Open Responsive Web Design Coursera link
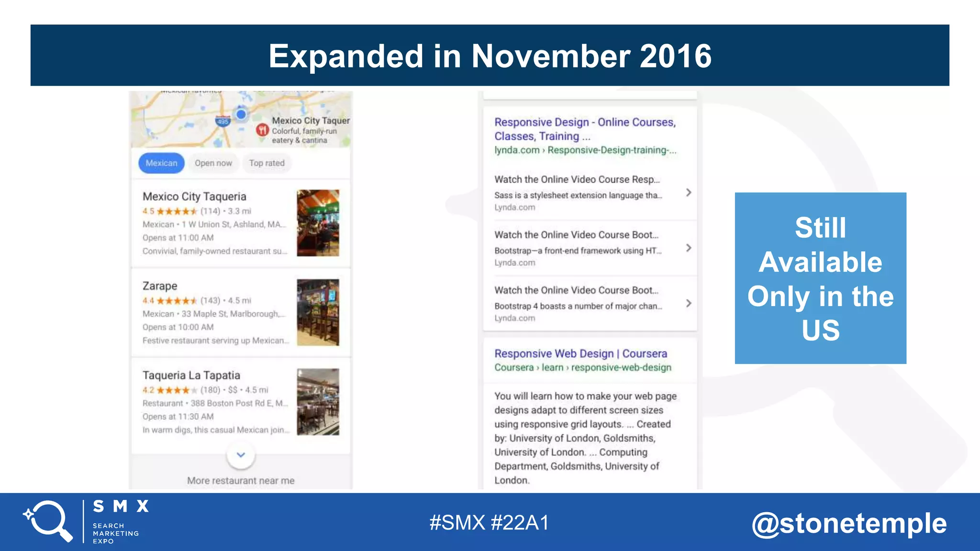Viewport: 980px width, 551px height. [580, 353]
